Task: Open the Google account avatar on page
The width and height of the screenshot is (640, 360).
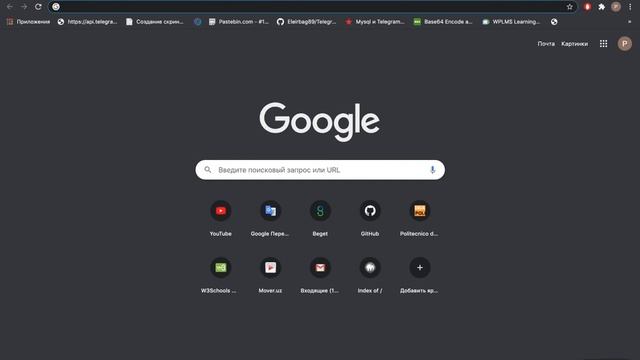Action: click(624, 44)
